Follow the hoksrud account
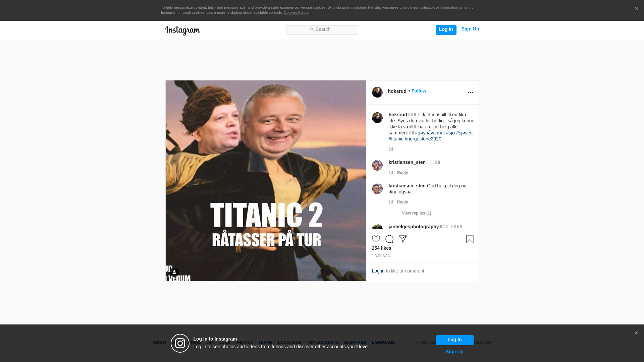This screenshot has height=362, width=644. point(419,91)
